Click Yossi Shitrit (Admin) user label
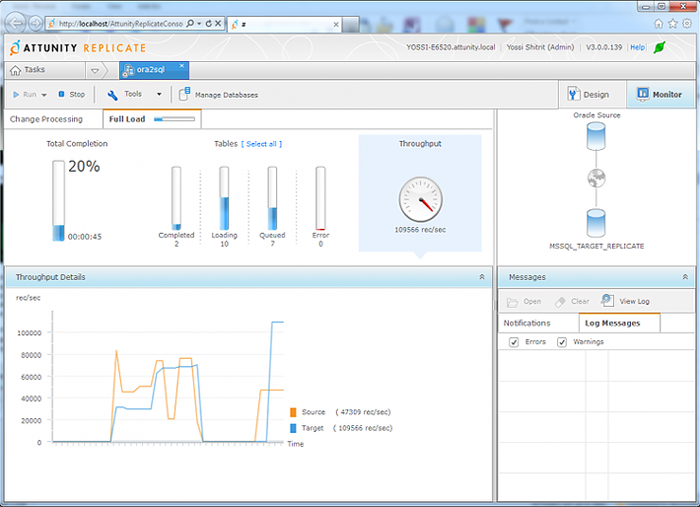 pyautogui.click(x=540, y=47)
